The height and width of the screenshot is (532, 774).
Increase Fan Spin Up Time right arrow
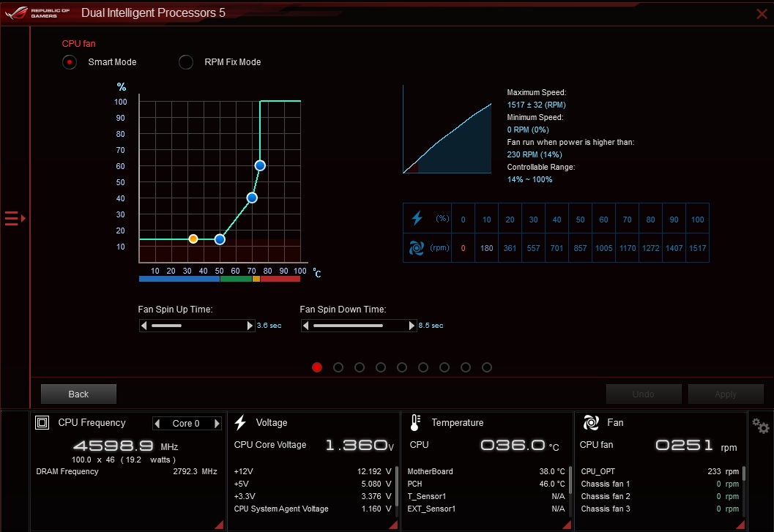(x=249, y=326)
